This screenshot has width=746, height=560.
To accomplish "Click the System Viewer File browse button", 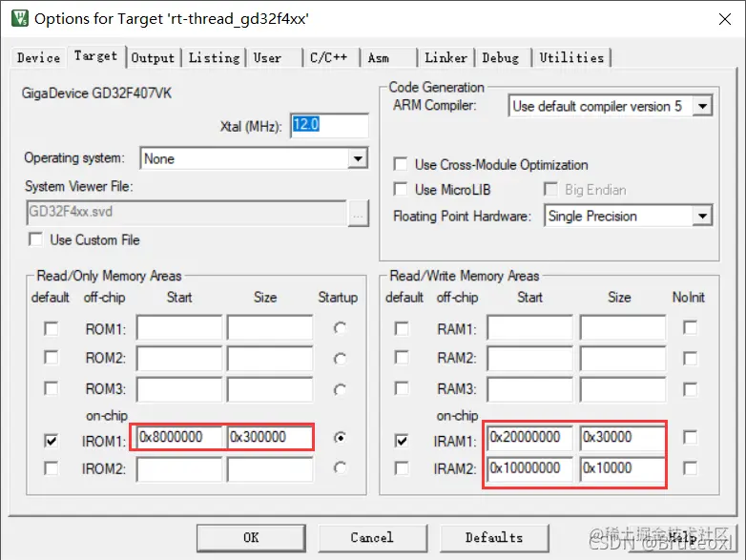I will (x=359, y=213).
